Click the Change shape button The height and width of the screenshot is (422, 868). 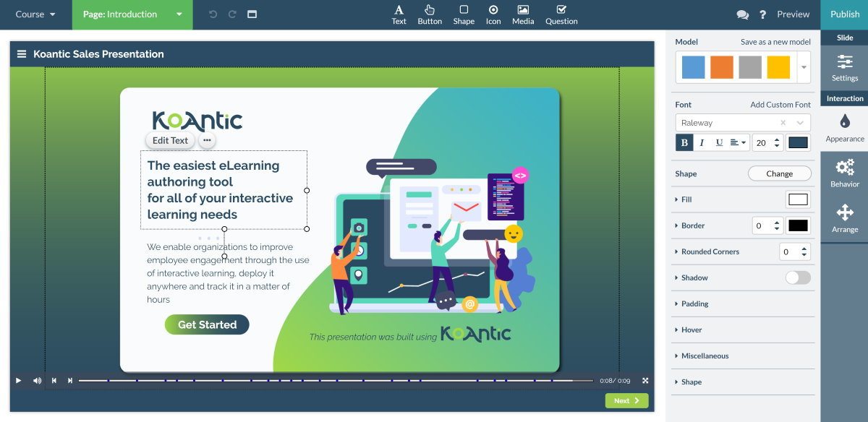click(x=779, y=173)
